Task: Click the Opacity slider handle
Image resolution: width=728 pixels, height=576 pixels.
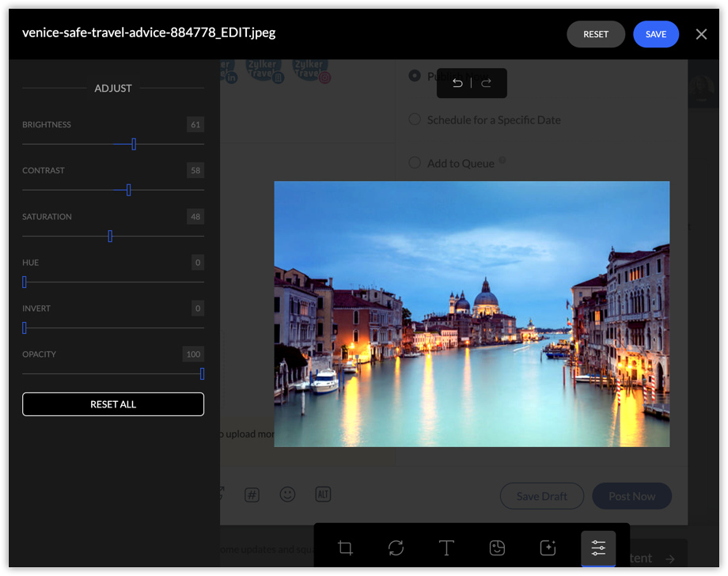Action: tap(202, 373)
